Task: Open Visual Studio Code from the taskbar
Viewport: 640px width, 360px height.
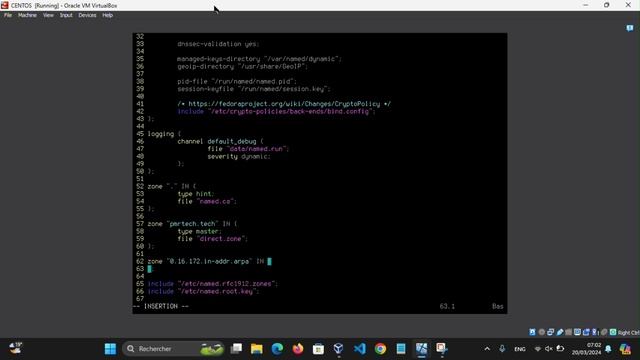Action: pyautogui.click(x=360, y=349)
